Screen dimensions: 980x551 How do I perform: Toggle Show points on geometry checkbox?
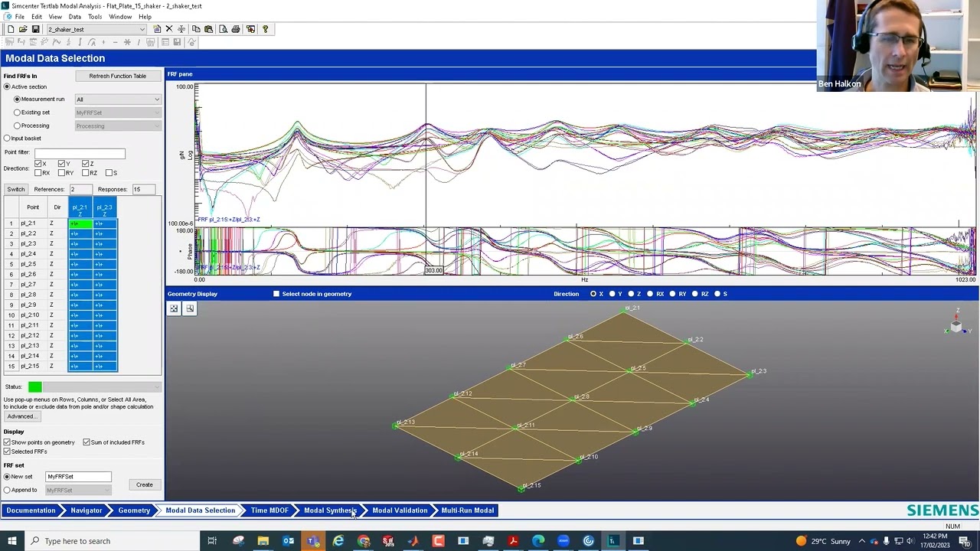point(7,442)
